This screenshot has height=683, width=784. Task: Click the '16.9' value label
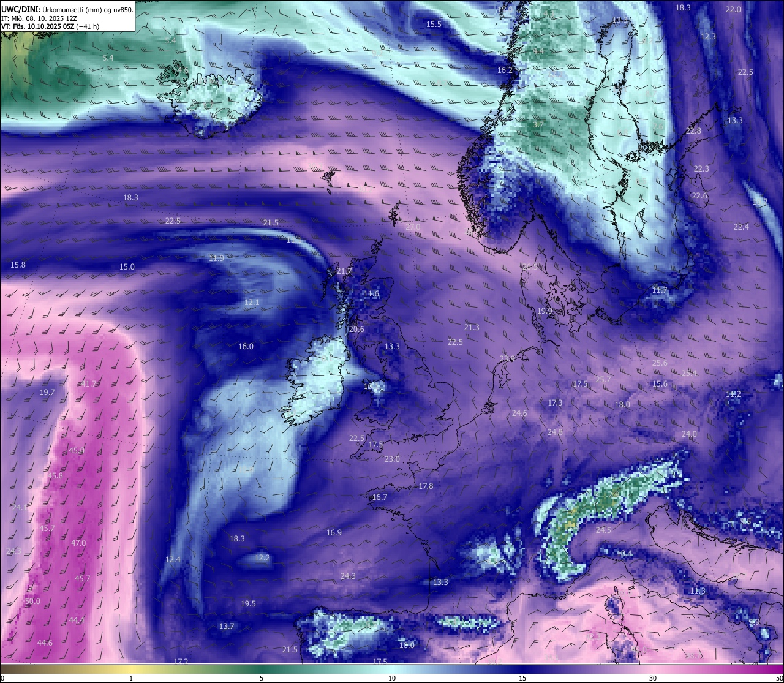pos(334,533)
